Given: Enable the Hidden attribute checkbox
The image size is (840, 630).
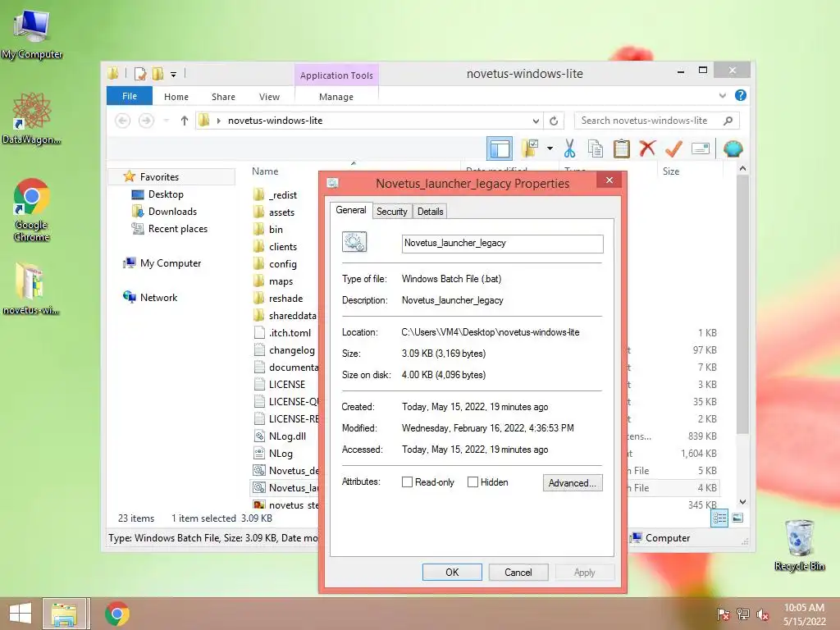Looking at the screenshot, I should pos(472,482).
